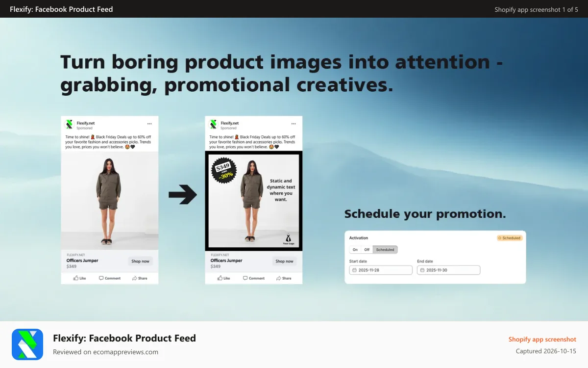Click the Flexify app logo in footer
The height and width of the screenshot is (368, 588).
coord(28,344)
